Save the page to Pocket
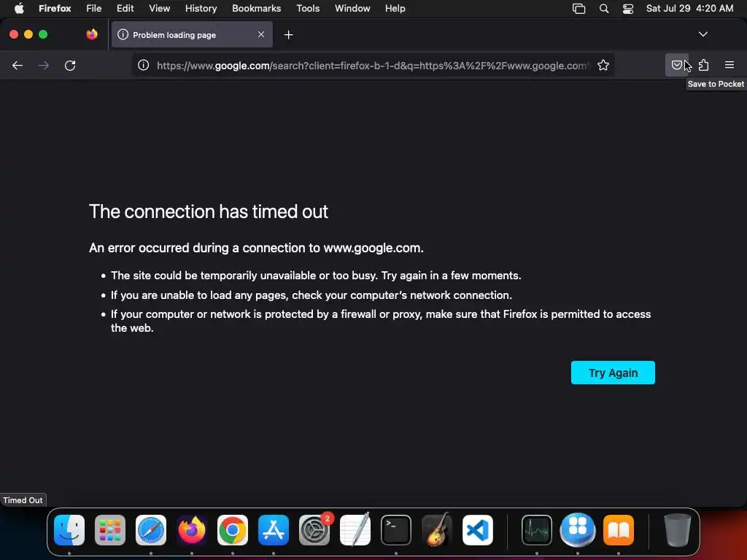This screenshot has width=747, height=560. click(x=676, y=65)
